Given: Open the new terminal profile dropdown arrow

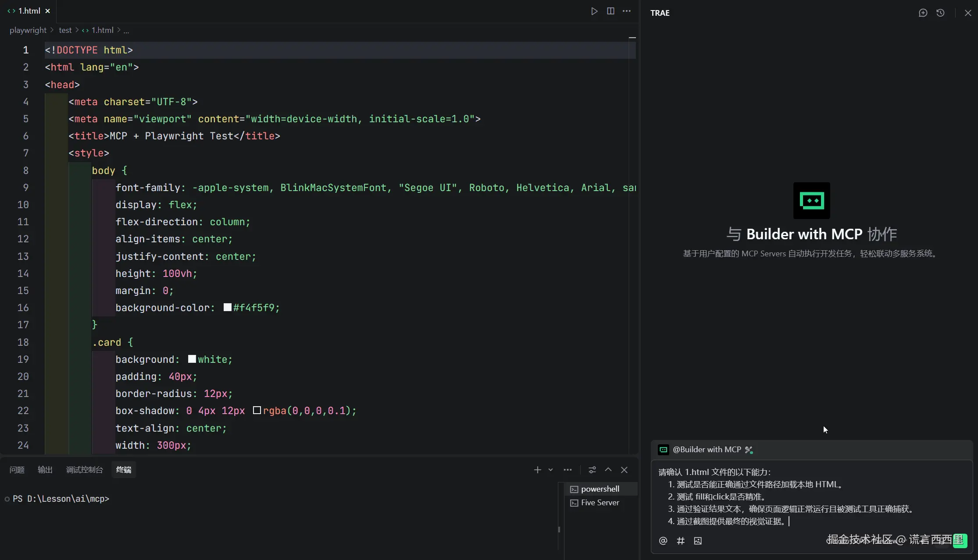Looking at the screenshot, I should coord(550,470).
